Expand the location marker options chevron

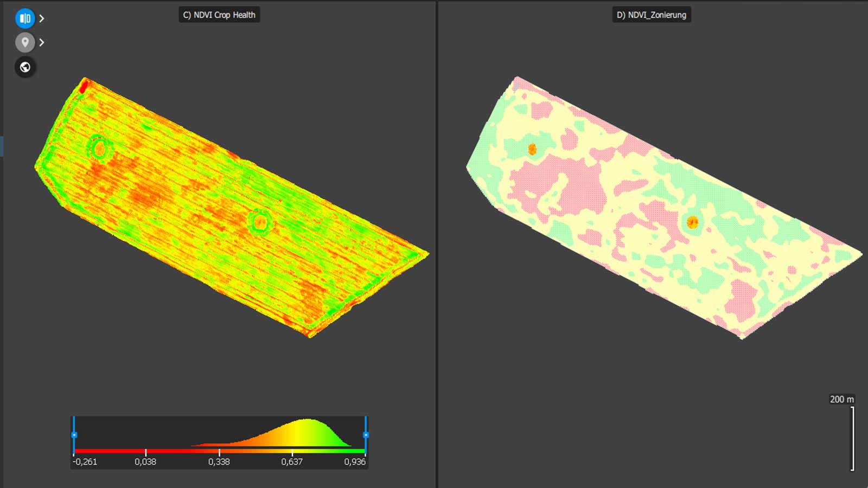pos(41,42)
